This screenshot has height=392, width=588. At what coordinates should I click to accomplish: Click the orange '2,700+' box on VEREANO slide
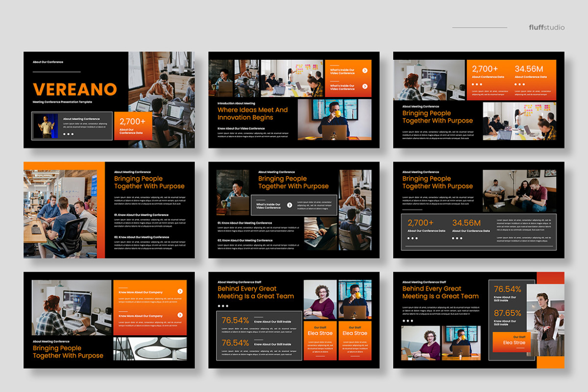133,126
